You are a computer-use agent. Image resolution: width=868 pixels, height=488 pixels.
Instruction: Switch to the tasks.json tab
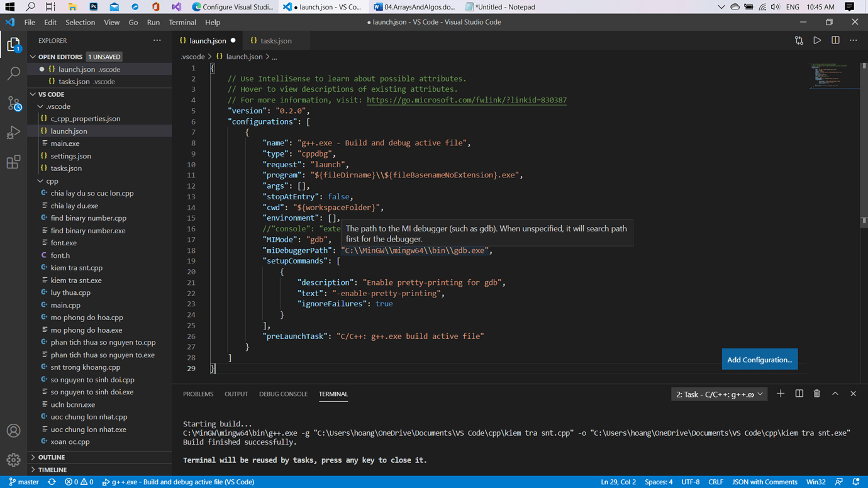click(275, 39)
